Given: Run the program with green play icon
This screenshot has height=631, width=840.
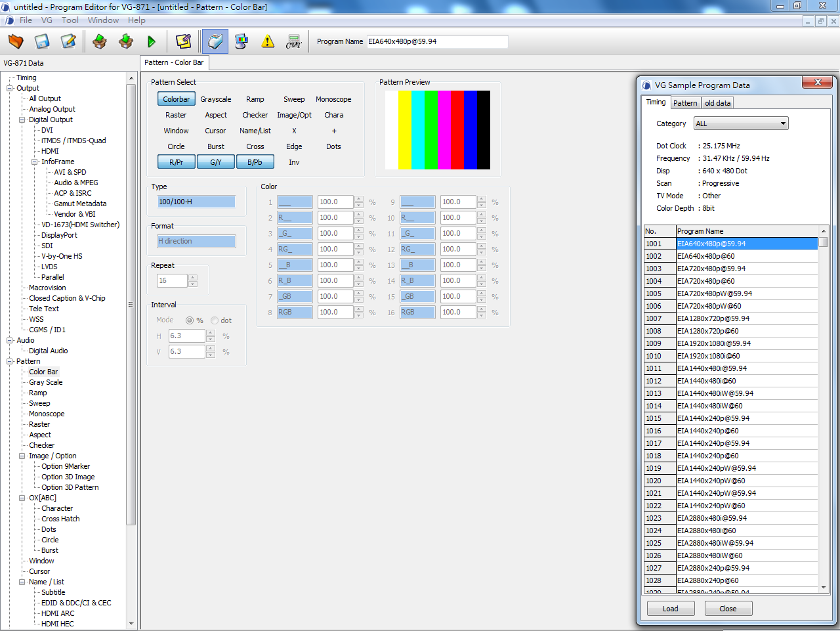Looking at the screenshot, I should click(152, 41).
